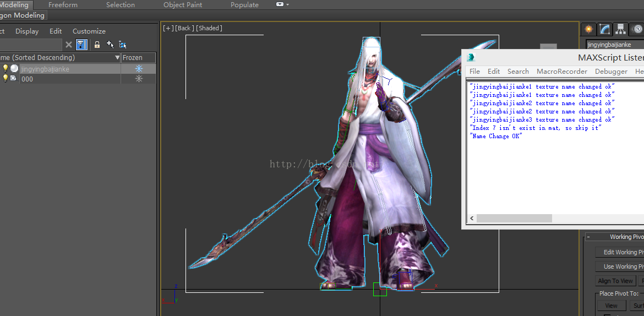This screenshot has width=644, height=316.
Task: Click the View button under Place Pivot To
Action: [x=611, y=306]
